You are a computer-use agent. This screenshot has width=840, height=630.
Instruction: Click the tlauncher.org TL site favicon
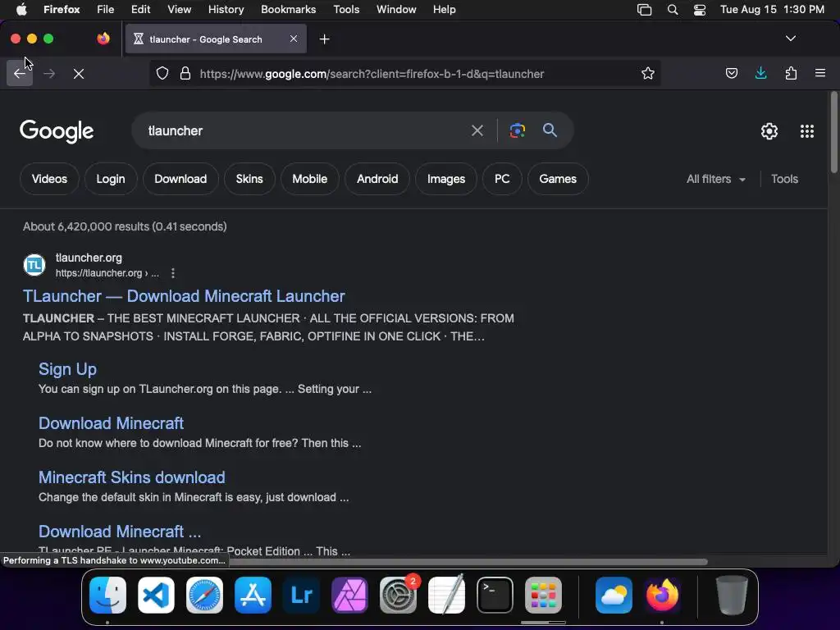34,265
